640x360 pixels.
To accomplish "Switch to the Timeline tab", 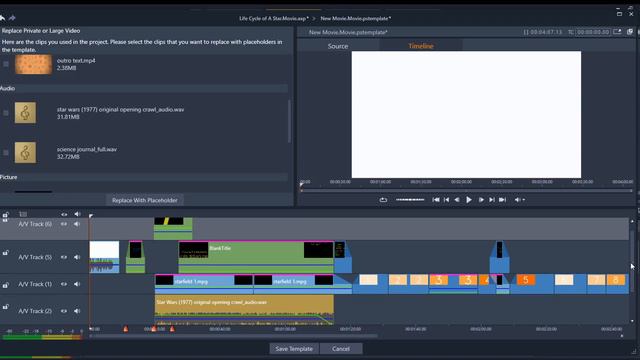I will tap(421, 46).
